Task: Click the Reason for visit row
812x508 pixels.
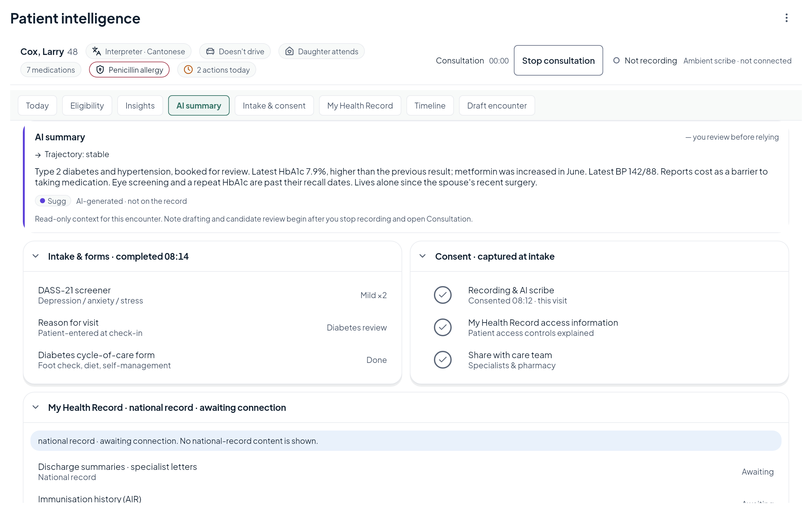Action: [213, 327]
